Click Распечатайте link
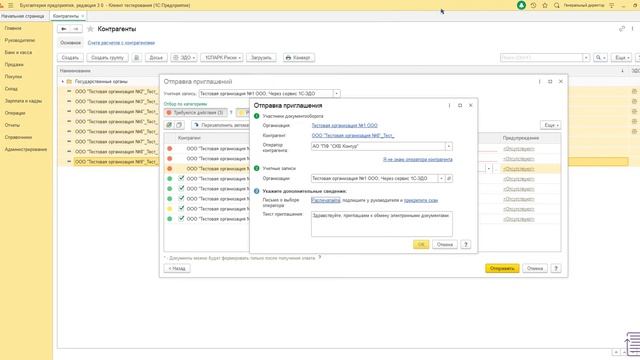The height and width of the screenshot is (360, 640). (x=326, y=200)
